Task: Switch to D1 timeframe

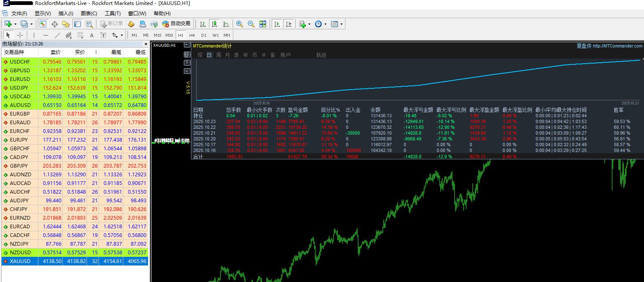Action: pyautogui.click(x=204, y=35)
